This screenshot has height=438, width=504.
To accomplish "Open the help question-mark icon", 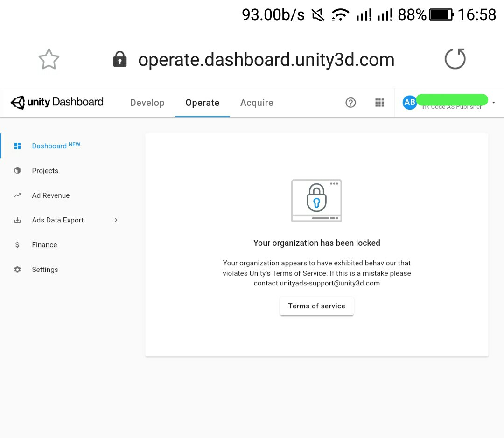I will (350, 102).
